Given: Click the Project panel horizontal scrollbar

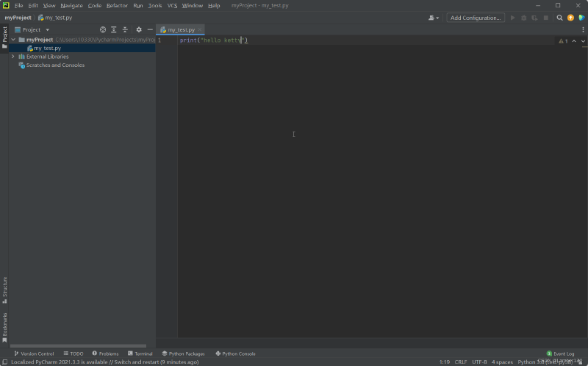Looking at the screenshot, I should point(78,345).
